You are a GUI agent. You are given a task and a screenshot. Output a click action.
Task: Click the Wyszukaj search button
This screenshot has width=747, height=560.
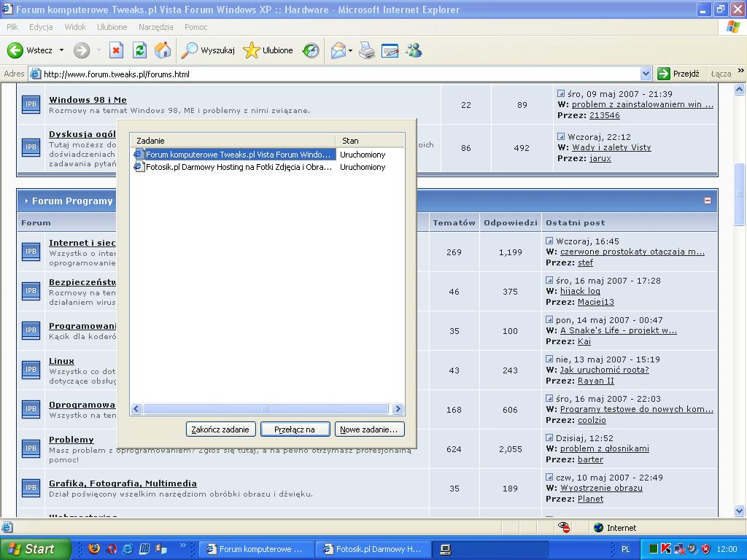tap(209, 50)
